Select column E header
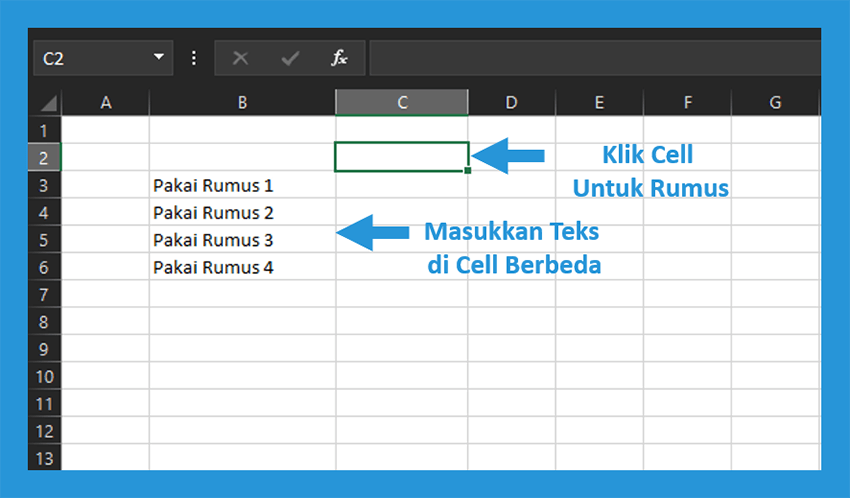The image size is (850, 498). 600,102
